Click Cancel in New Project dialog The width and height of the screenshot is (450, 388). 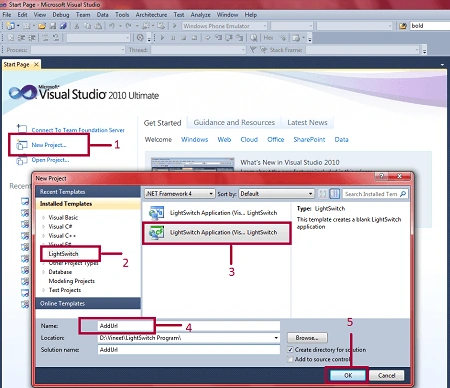click(387, 376)
